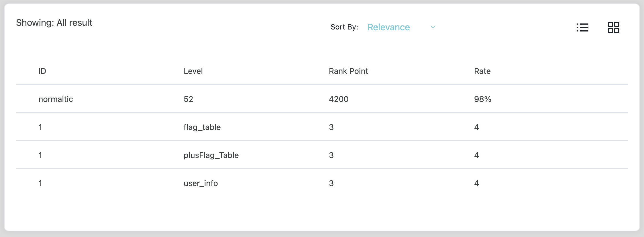Screen dimensions: 644x237
Task: Click the flag_table level cell
Action: pyautogui.click(x=202, y=127)
